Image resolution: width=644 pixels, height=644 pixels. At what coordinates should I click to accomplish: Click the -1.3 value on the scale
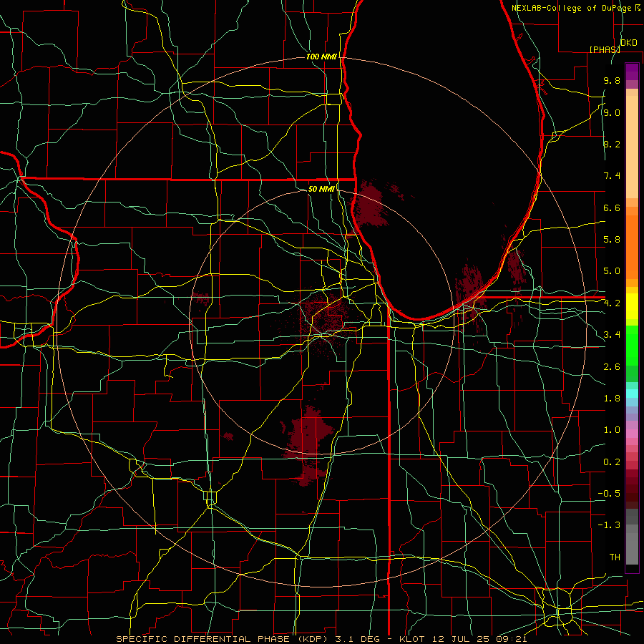pos(609,526)
